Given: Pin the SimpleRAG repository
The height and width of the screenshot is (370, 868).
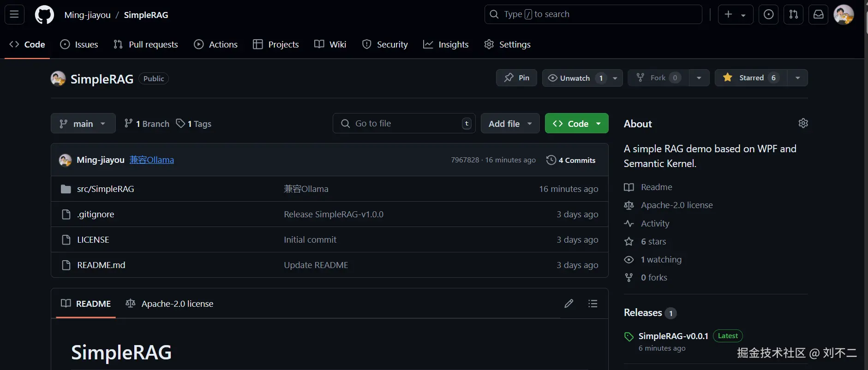Looking at the screenshot, I should (x=516, y=78).
